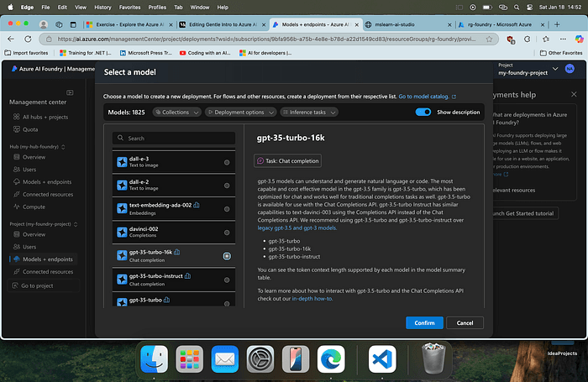Expand the Project (my-foundry-project) switcher

(x=76, y=224)
